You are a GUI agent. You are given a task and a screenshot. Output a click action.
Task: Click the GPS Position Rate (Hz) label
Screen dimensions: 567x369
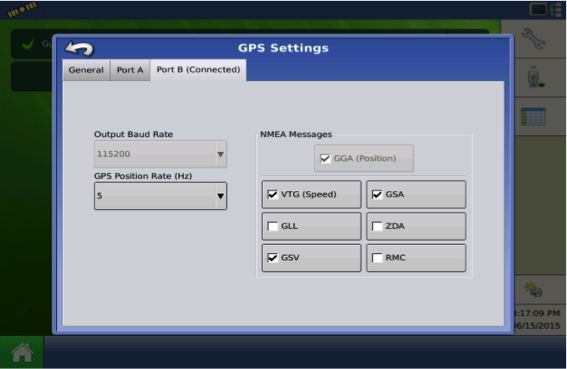pyautogui.click(x=143, y=176)
